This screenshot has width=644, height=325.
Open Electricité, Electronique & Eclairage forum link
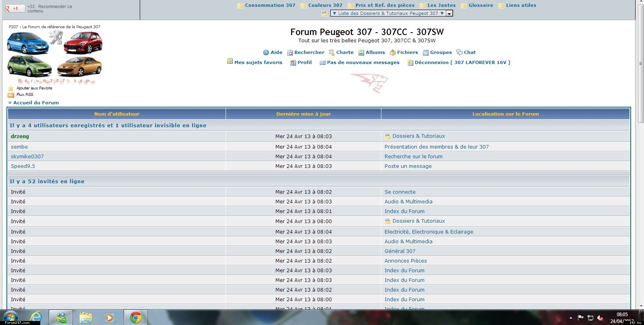coord(429,232)
